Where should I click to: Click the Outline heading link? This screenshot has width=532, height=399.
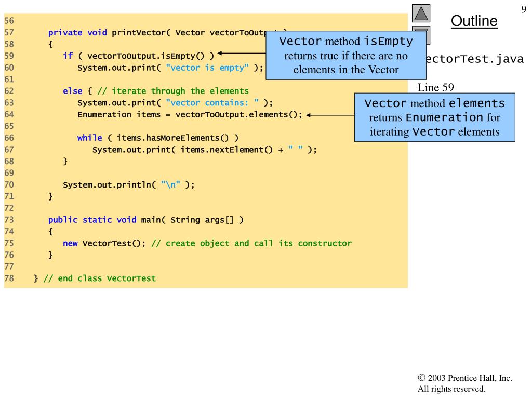[474, 21]
